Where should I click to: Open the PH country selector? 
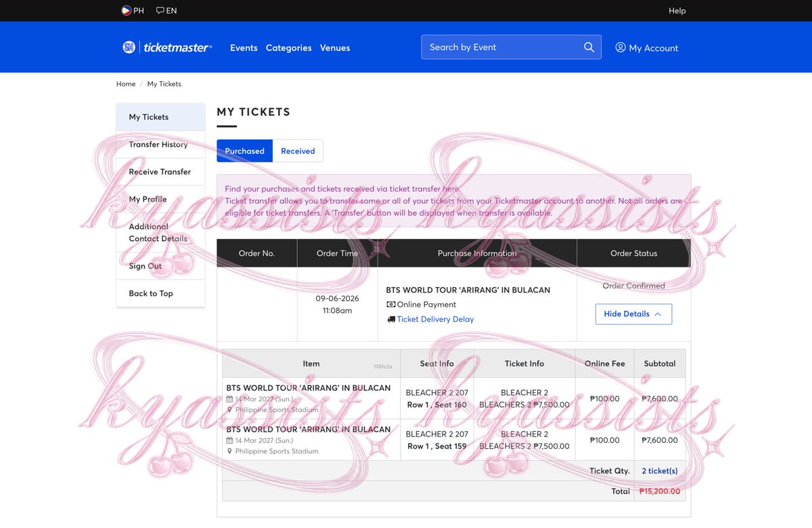point(133,11)
